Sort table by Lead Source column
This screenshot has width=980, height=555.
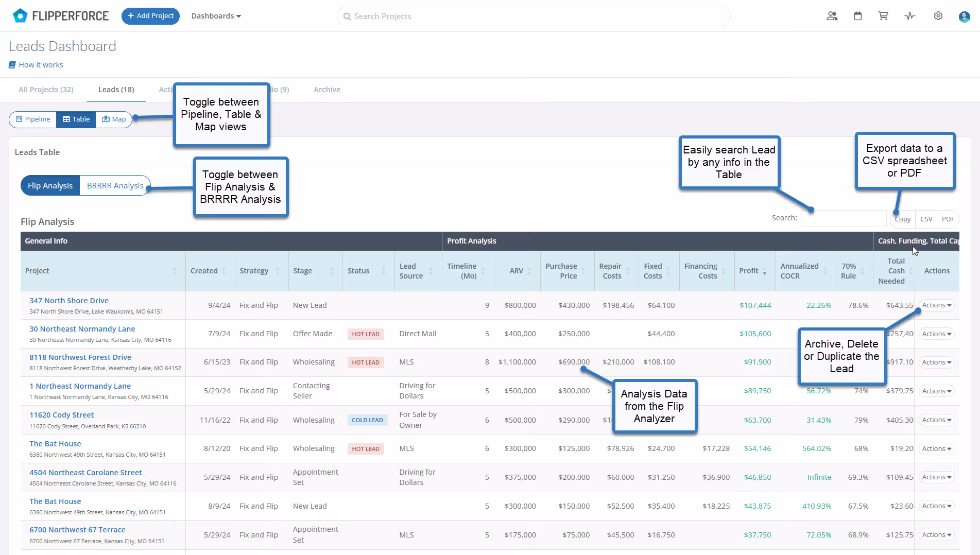point(418,271)
